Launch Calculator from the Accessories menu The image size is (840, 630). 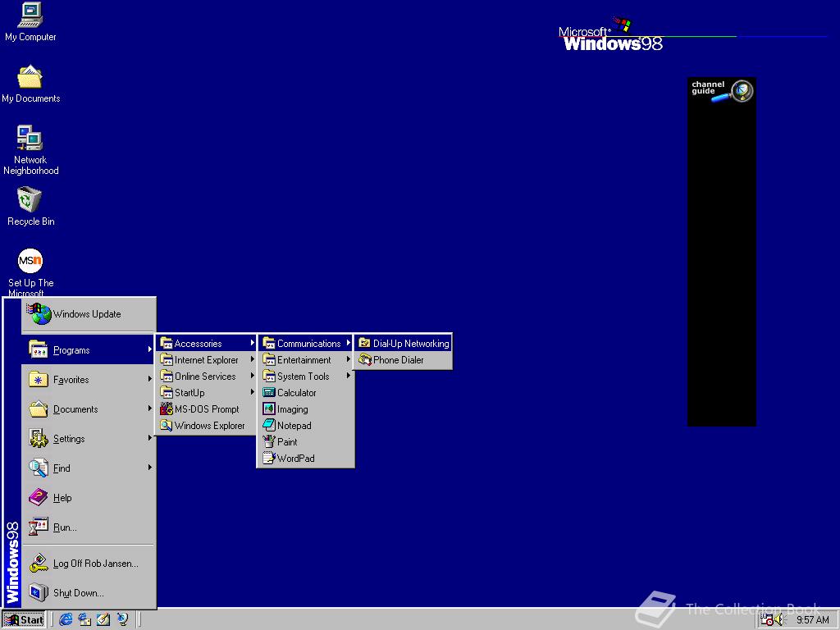coord(306,393)
